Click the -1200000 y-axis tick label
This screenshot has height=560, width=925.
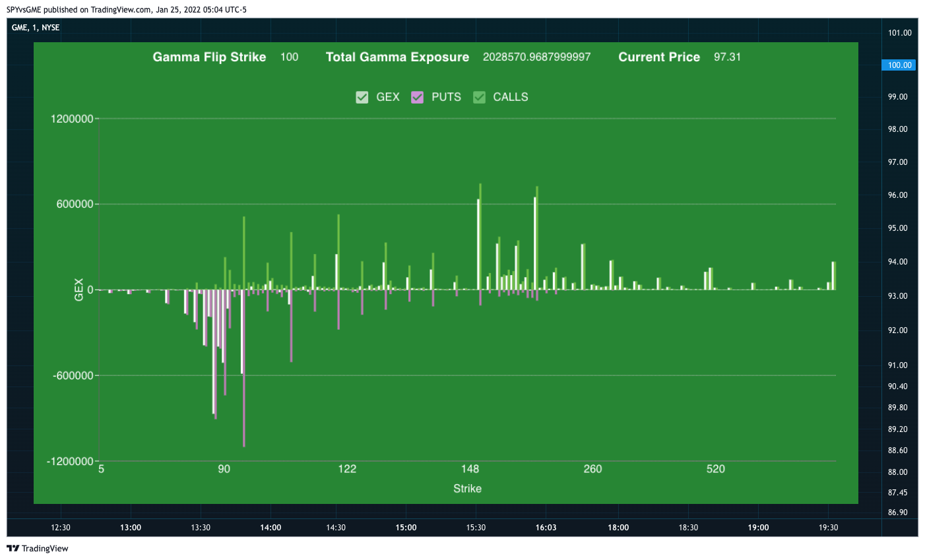click(70, 462)
